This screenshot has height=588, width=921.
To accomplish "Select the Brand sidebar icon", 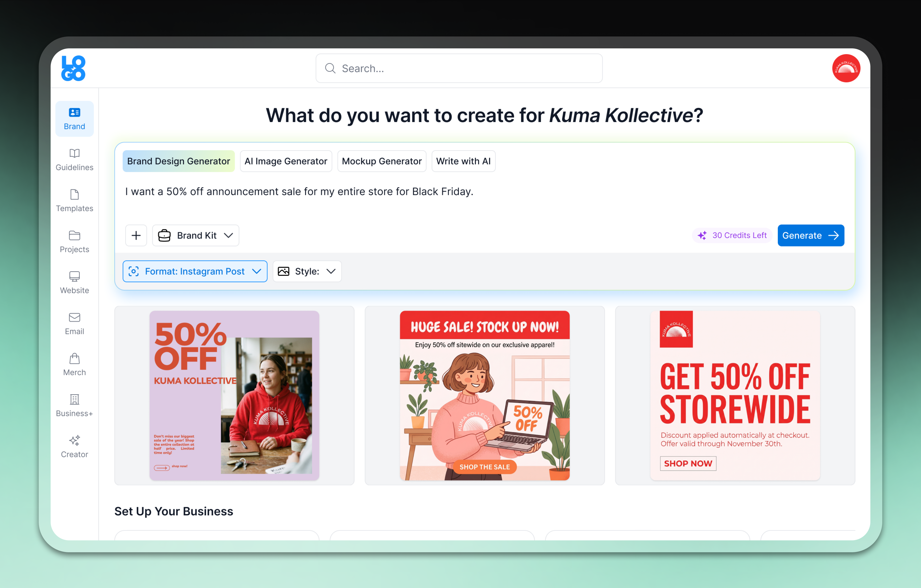I will (x=75, y=112).
